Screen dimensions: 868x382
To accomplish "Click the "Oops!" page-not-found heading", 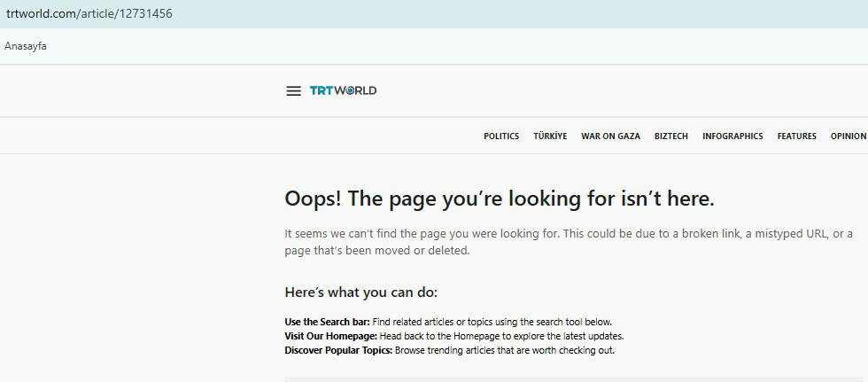I will coord(499,199).
